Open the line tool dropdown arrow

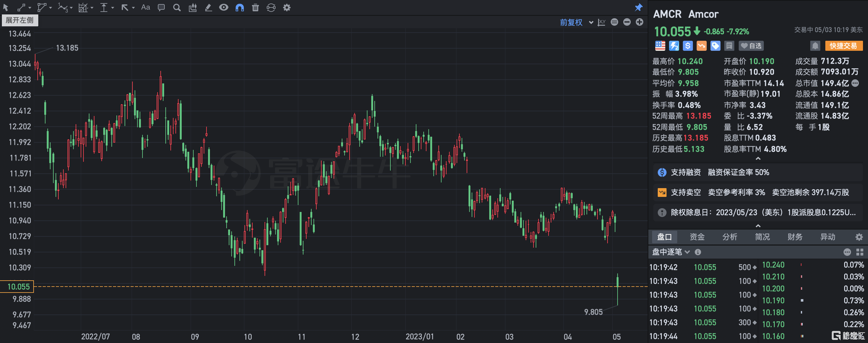tap(30, 8)
